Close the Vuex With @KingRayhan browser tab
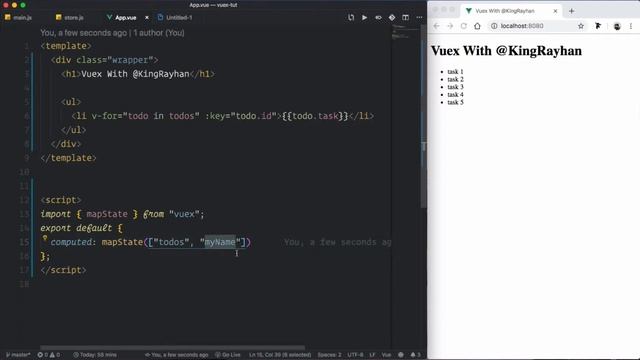 [555, 11]
